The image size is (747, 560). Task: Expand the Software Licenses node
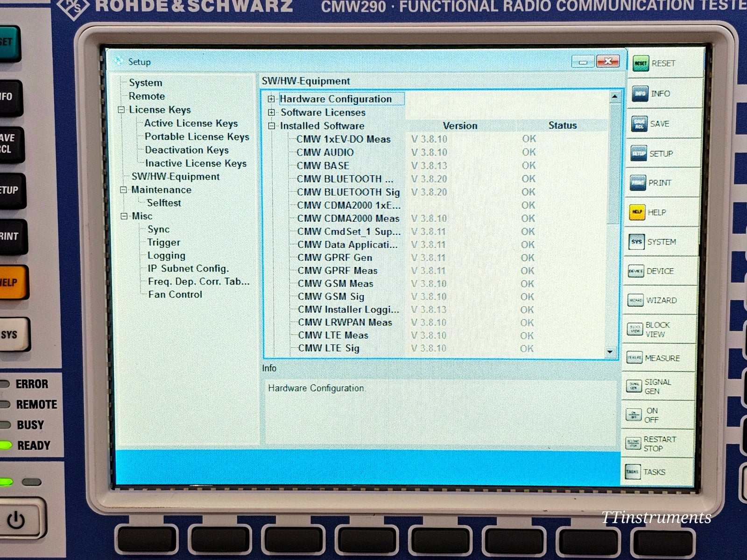pos(272,112)
